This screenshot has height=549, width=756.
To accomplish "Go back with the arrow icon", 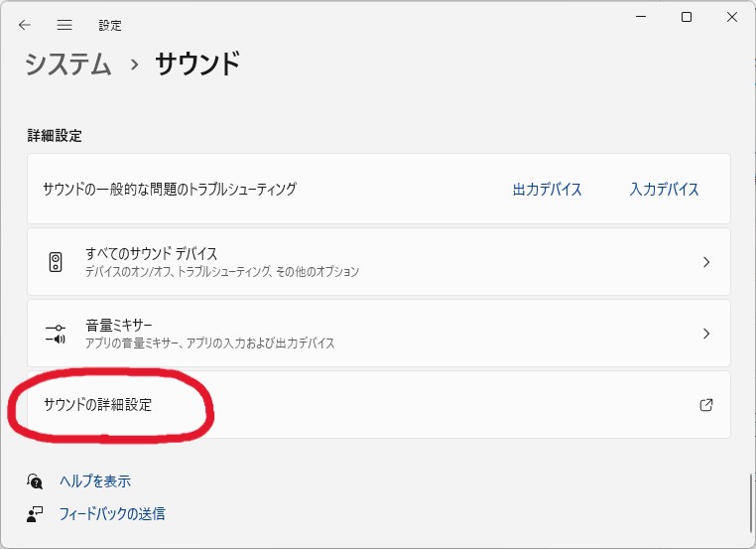I will [x=24, y=25].
